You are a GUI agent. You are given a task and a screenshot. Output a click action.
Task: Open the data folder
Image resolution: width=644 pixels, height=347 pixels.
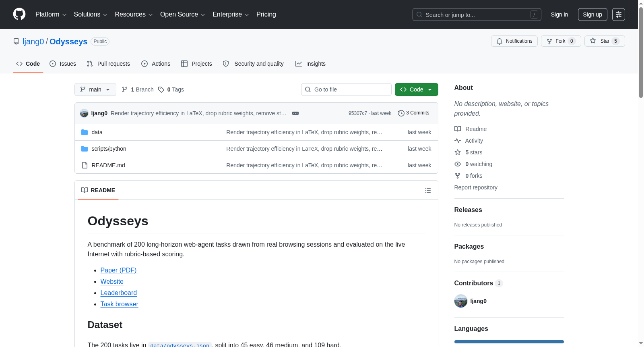tap(97, 132)
